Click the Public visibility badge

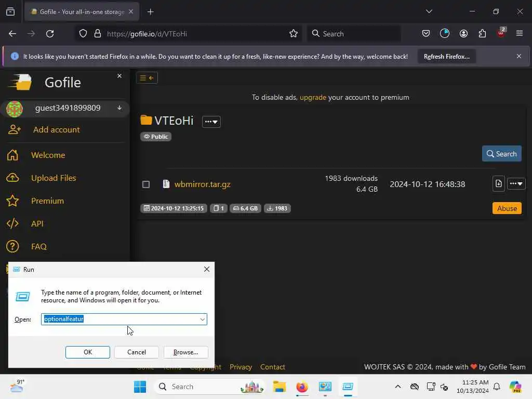point(156,137)
